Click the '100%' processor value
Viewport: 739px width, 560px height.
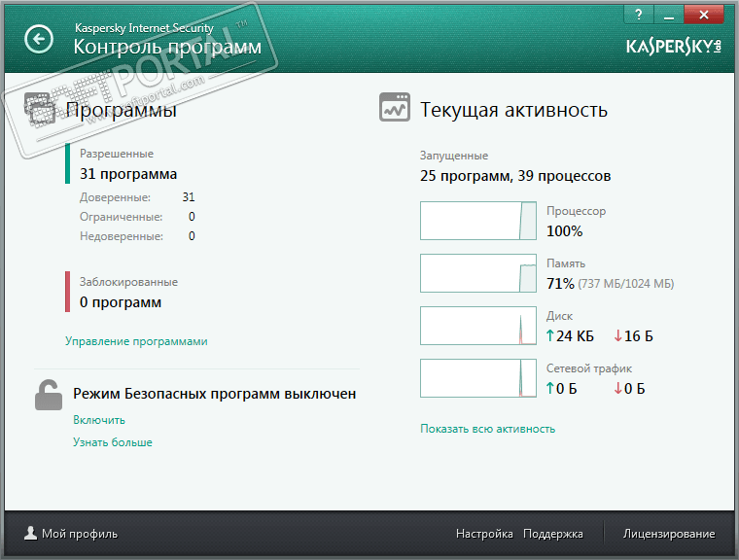(565, 231)
